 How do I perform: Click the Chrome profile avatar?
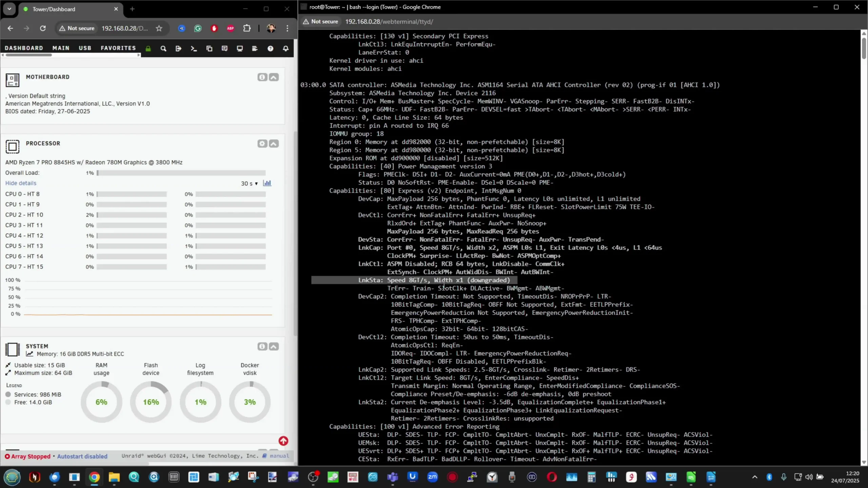[x=271, y=28]
